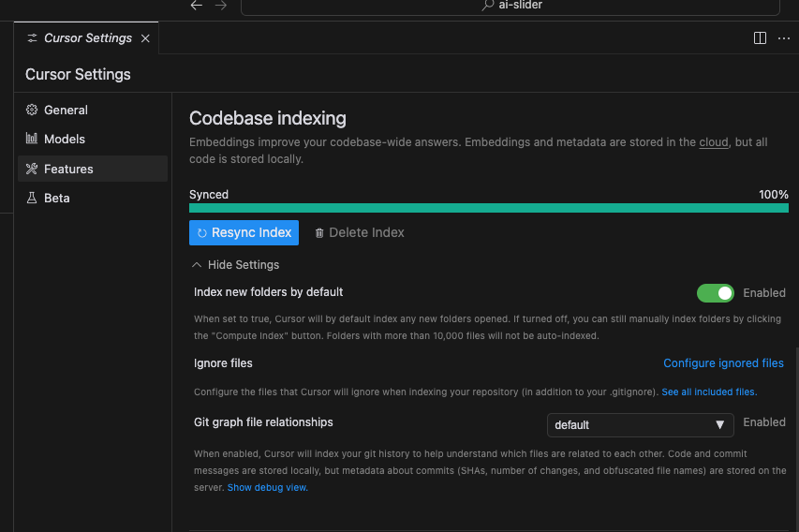Click the split editor layout icon
The image size is (799, 532).
760,38
